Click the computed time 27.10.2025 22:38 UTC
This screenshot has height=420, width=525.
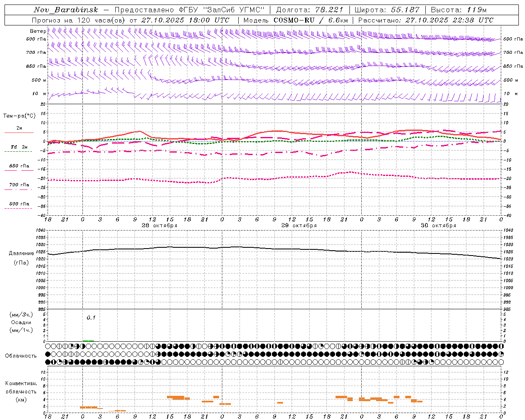(x=449, y=20)
